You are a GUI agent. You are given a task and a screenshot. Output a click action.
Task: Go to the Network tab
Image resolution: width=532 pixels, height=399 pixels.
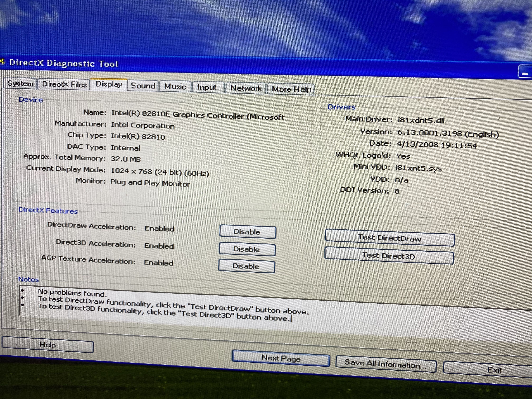tap(246, 88)
